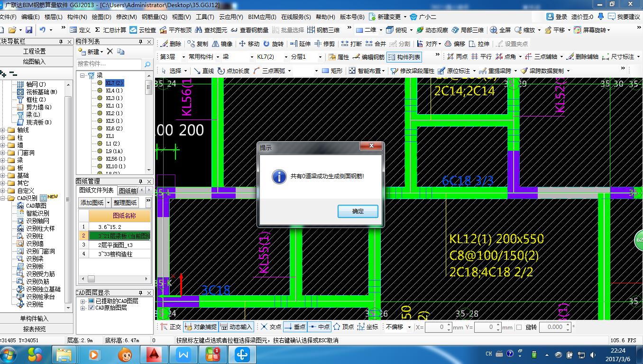Image resolution: width=643 pixels, height=364 pixels.
Task: Toggle the 构件列表 panel button
Action: [404, 57]
